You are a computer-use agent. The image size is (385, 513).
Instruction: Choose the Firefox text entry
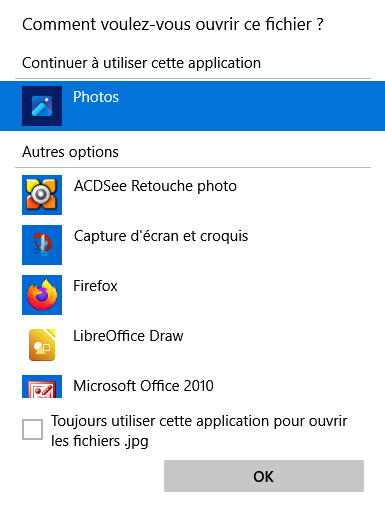(x=95, y=286)
